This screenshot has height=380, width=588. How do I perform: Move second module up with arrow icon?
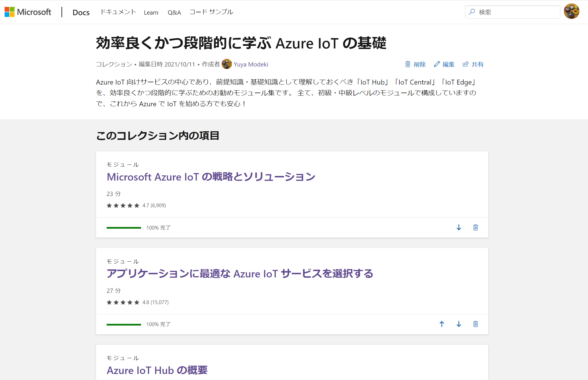click(x=442, y=324)
